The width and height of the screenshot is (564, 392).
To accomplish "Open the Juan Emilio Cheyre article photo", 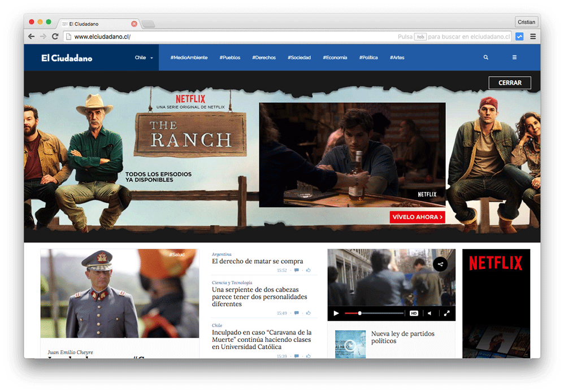I will [120, 294].
